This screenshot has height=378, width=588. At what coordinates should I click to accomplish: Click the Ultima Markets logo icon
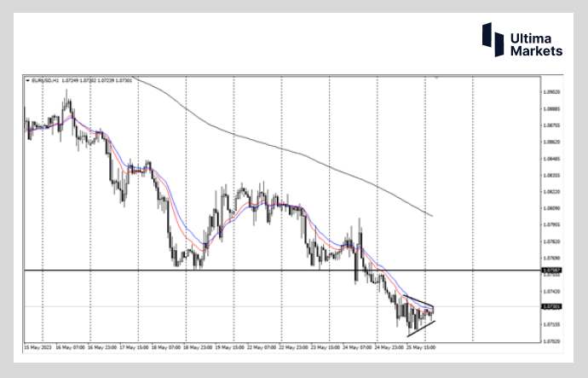493,39
